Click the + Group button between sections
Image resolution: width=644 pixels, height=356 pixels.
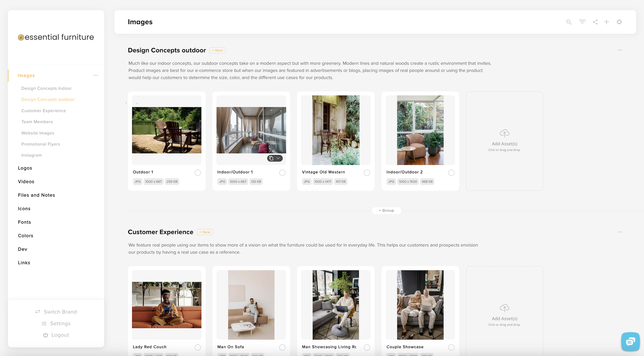[x=386, y=210]
